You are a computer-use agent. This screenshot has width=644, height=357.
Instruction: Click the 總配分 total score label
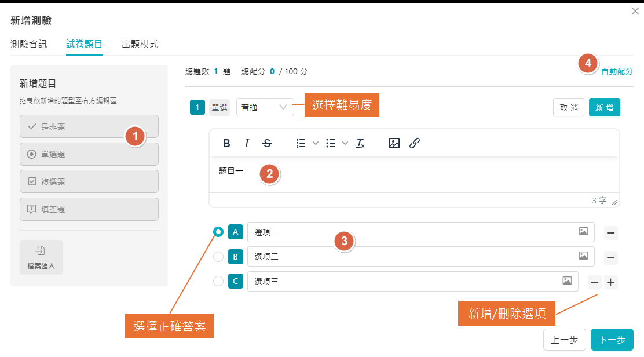tap(254, 71)
